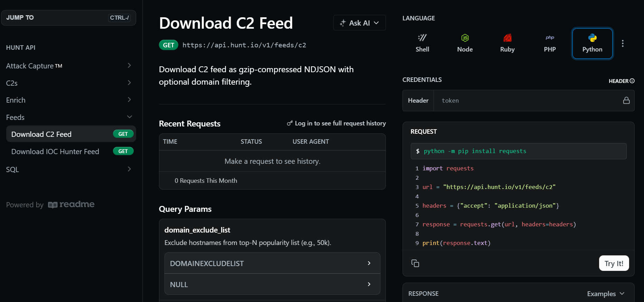Expand the NULL option
Viewport: 644px width, 302px height.
[x=272, y=284]
